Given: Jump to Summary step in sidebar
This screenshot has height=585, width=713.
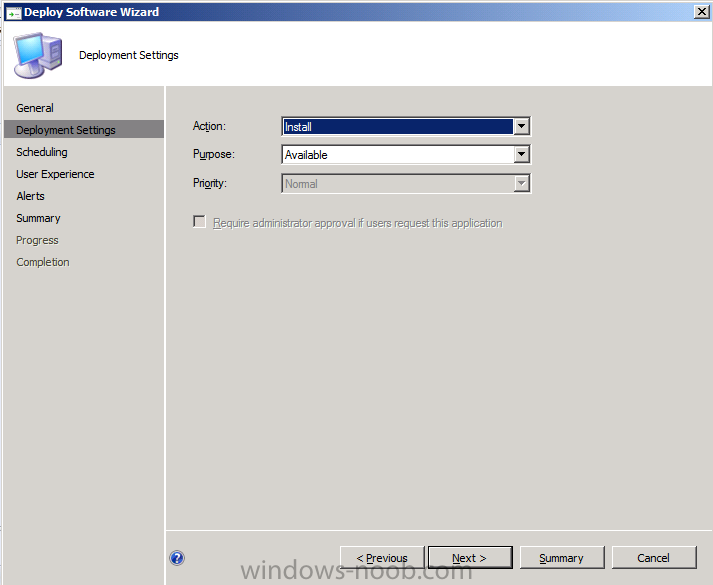Looking at the screenshot, I should (x=38, y=218).
